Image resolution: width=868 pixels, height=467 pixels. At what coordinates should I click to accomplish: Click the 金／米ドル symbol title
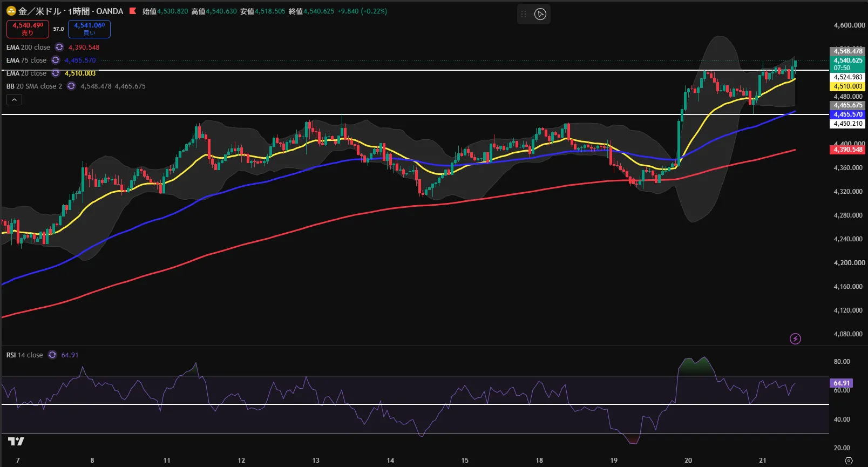point(39,11)
